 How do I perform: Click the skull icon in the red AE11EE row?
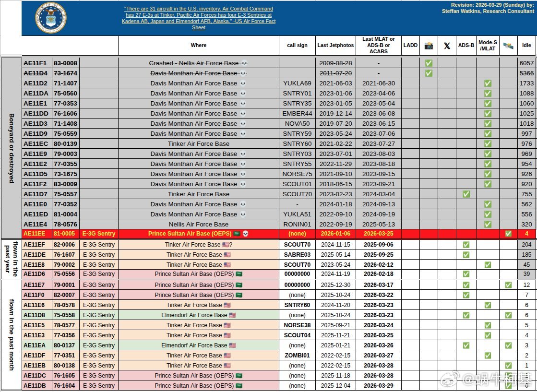pos(245,234)
